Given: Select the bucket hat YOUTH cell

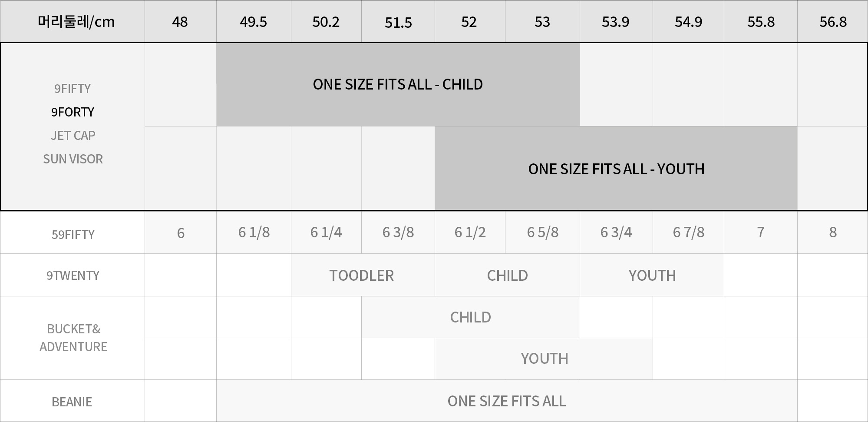Looking at the screenshot, I should click(544, 359).
